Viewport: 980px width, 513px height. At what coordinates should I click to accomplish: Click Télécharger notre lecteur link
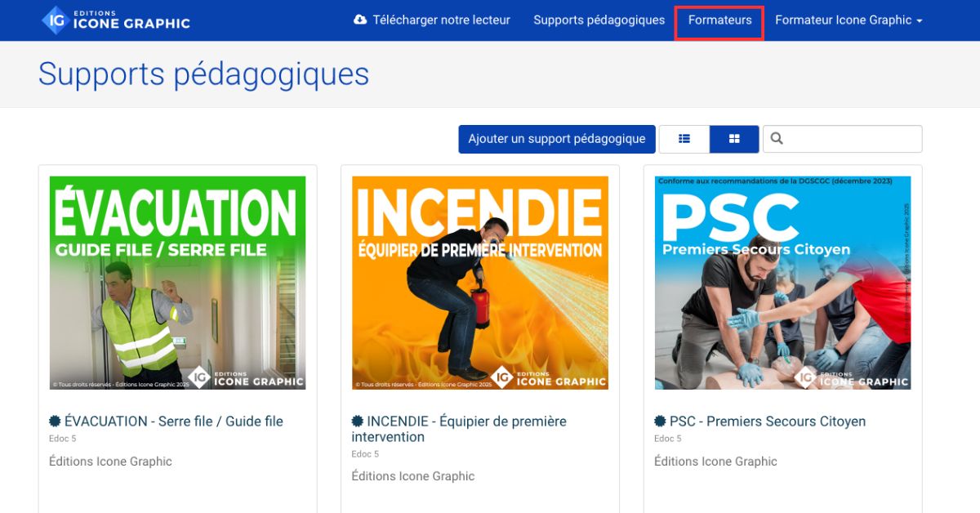441,20
